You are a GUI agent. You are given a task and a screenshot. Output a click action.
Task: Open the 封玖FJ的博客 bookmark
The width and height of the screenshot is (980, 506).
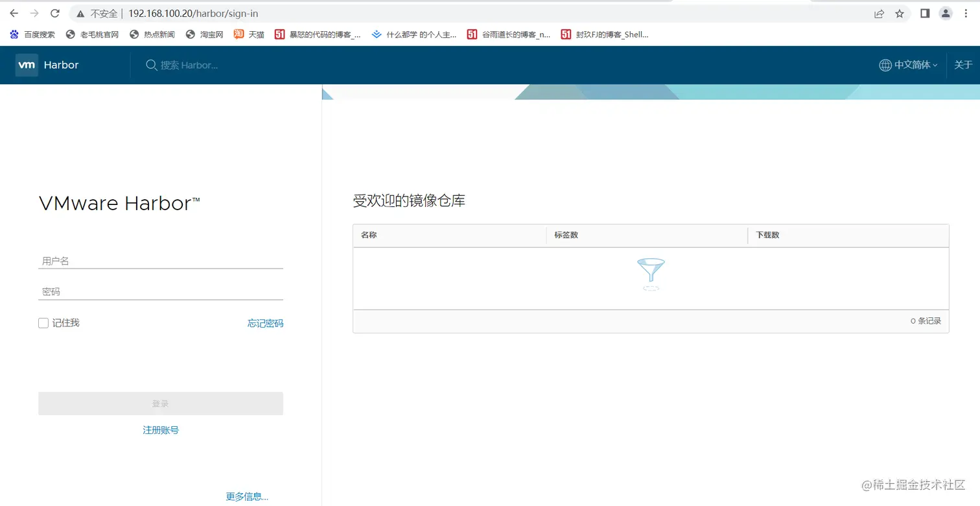click(605, 34)
